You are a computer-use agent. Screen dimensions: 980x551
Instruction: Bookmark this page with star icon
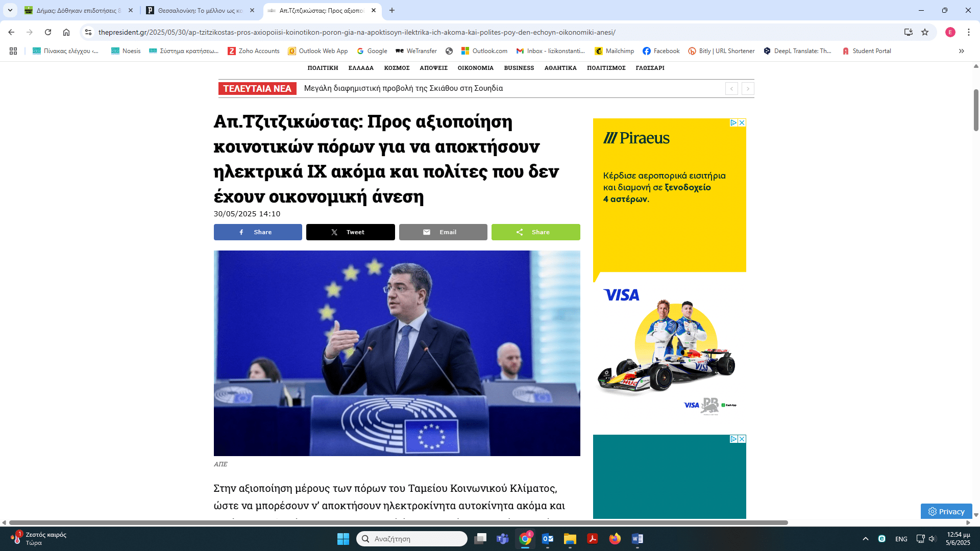point(925,32)
